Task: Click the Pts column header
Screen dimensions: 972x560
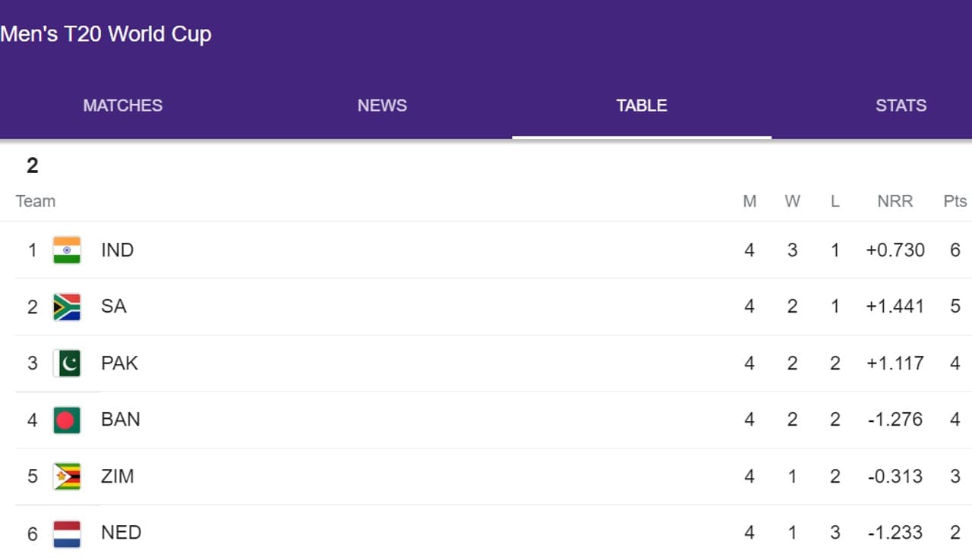Action: pyautogui.click(x=955, y=201)
